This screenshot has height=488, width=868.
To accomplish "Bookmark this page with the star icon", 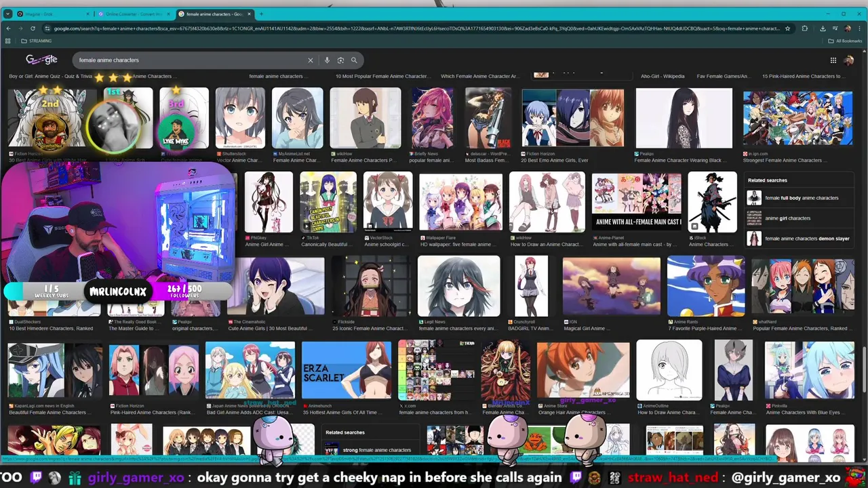I will coord(787,28).
